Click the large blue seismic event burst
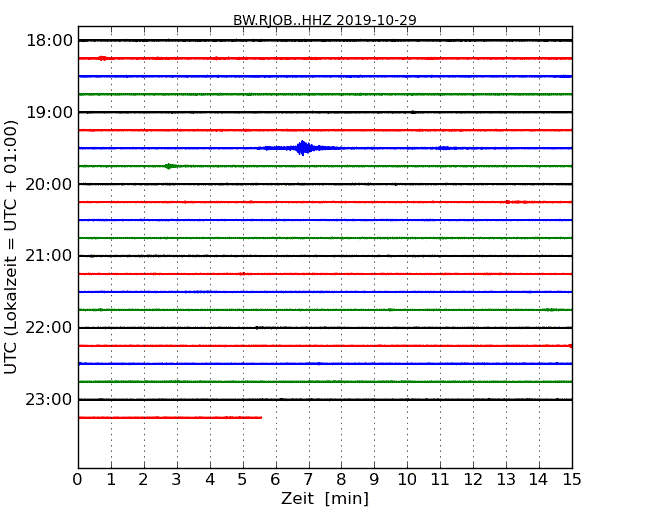 pyautogui.click(x=303, y=148)
